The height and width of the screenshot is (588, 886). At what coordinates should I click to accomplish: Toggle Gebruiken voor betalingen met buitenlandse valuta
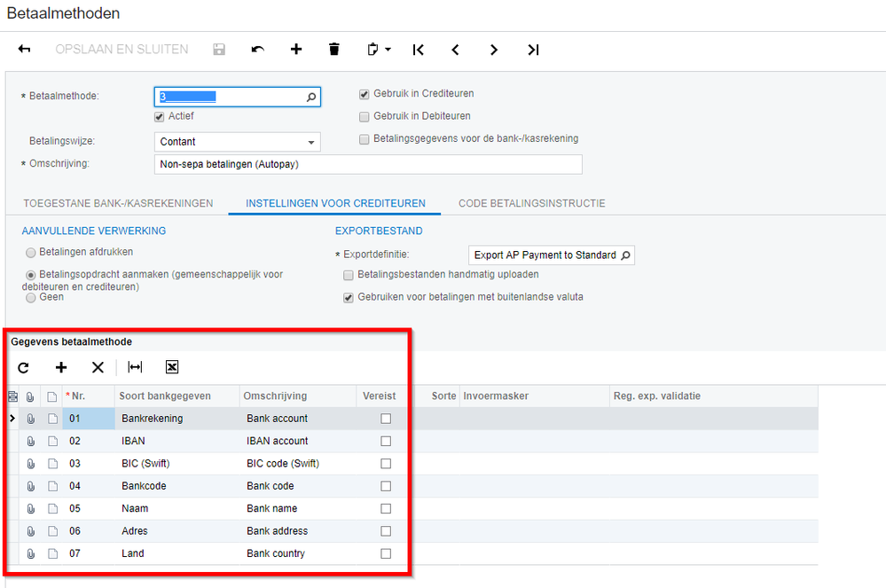(349, 298)
